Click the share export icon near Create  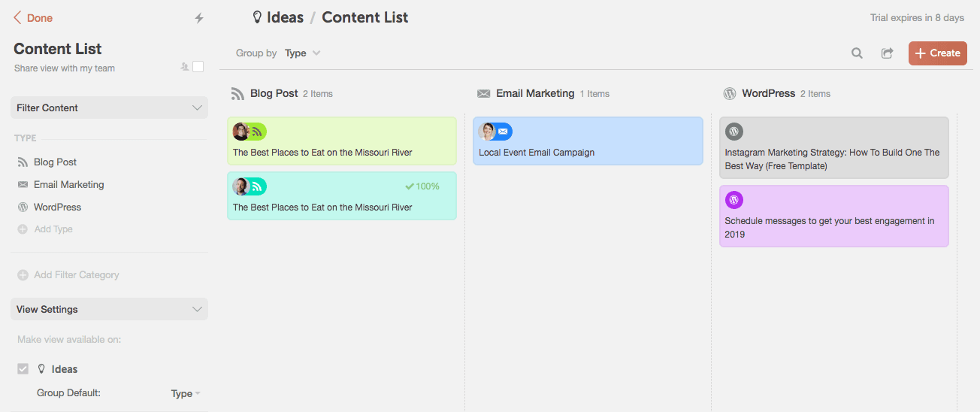click(x=888, y=53)
